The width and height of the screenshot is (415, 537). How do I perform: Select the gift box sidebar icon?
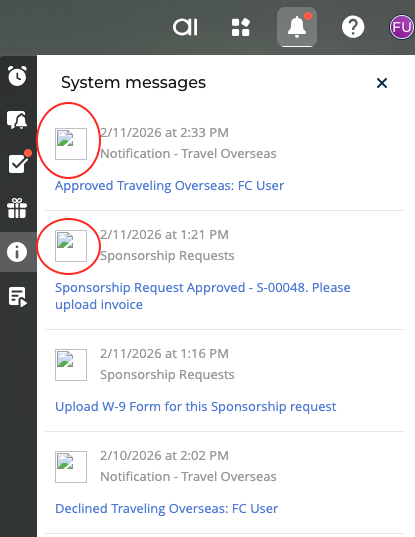[17, 208]
